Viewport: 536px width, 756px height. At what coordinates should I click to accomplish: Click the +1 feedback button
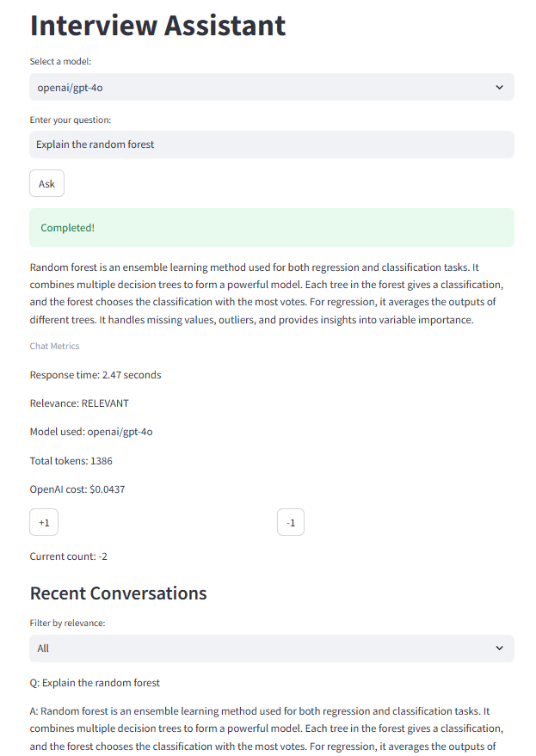click(44, 522)
